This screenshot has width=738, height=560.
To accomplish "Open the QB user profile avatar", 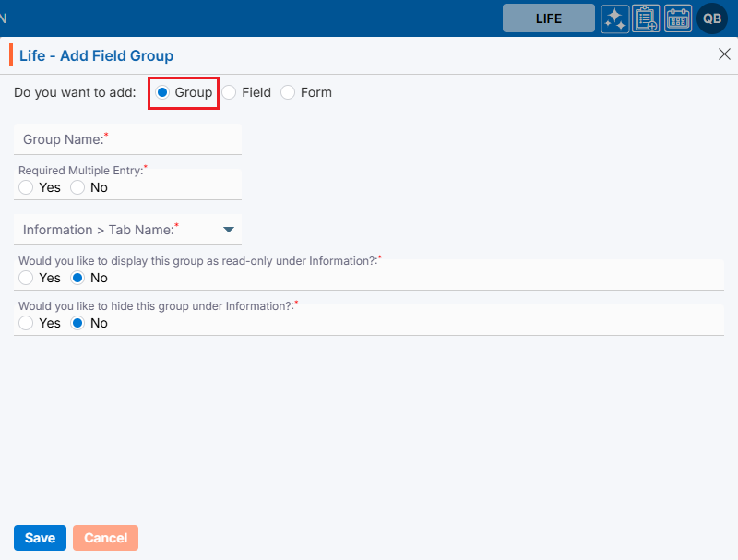I will (x=712, y=18).
